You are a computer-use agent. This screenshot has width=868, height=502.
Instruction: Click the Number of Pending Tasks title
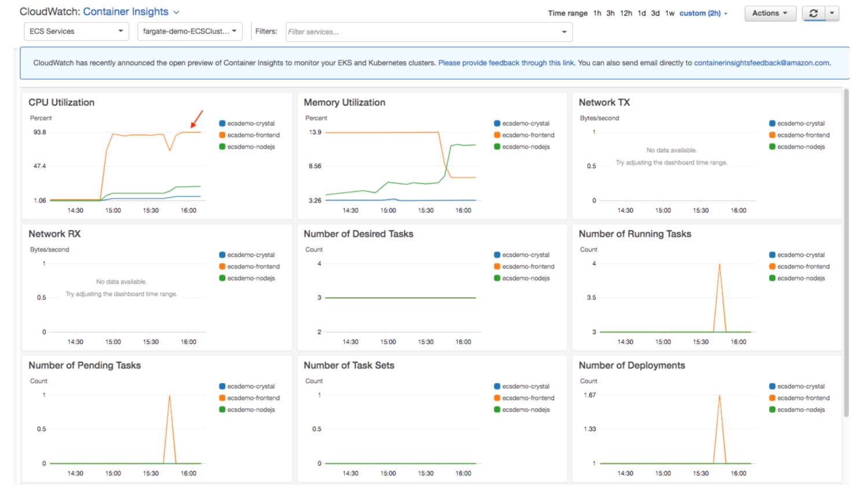(84, 365)
